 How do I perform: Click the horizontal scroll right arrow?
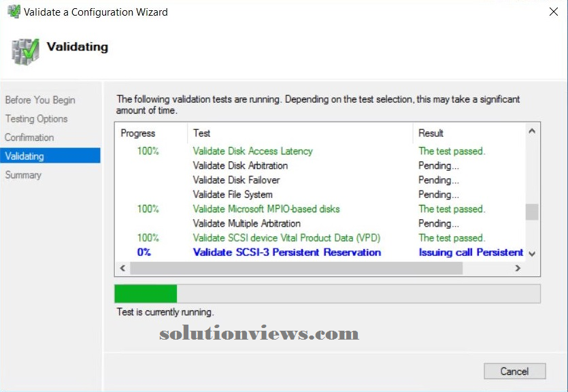[518, 268]
